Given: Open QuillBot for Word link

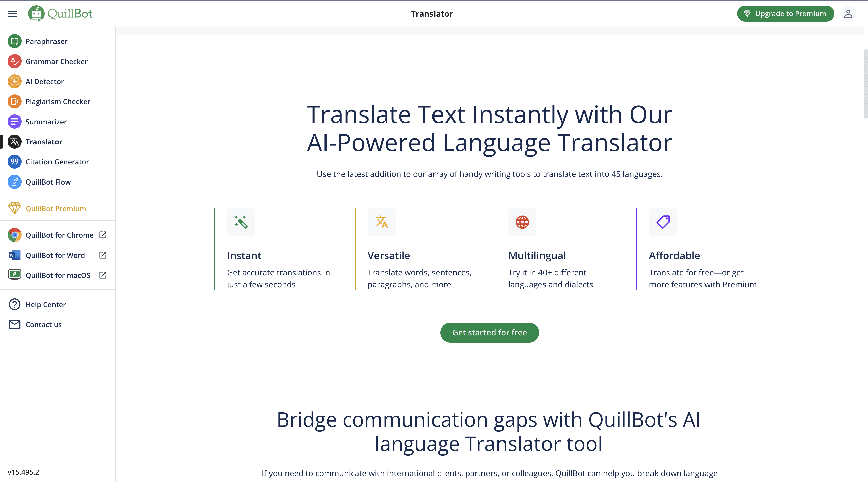Looking at the screenshot, I should coord(55,255).
